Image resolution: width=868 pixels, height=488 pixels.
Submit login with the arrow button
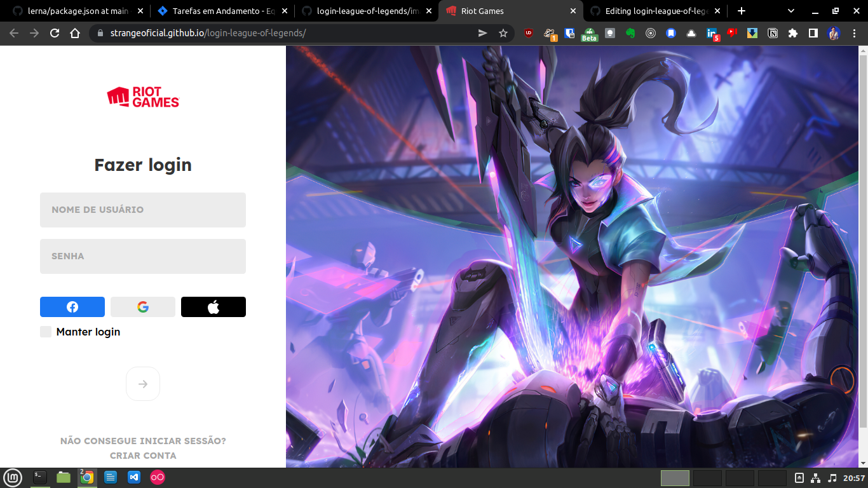143,384
